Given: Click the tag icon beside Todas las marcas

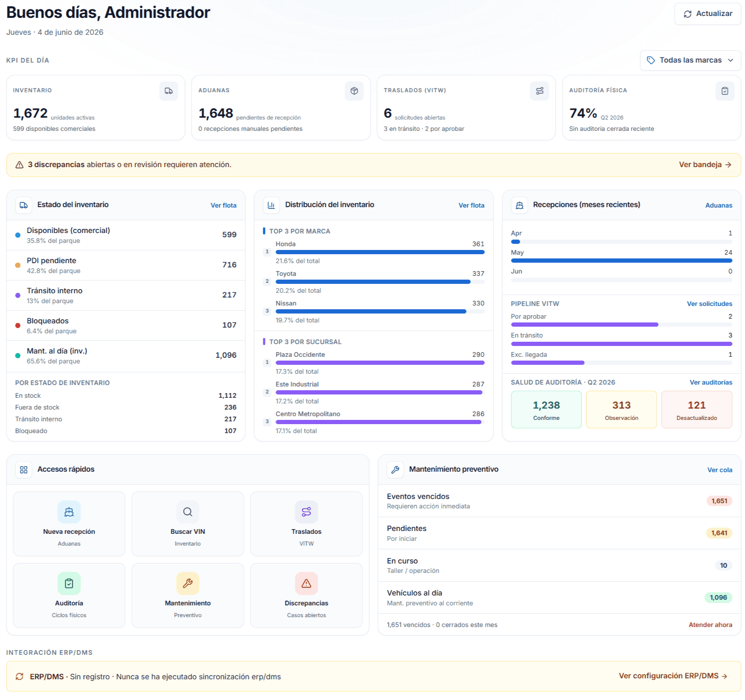Looking at the screenshot, I should click(x=651, y=60).
